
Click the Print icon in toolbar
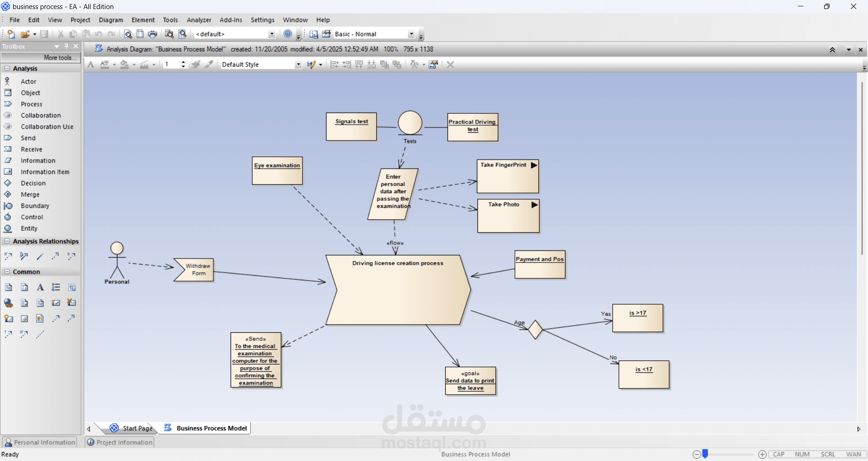pyautogui.click(x=153, y=34)
